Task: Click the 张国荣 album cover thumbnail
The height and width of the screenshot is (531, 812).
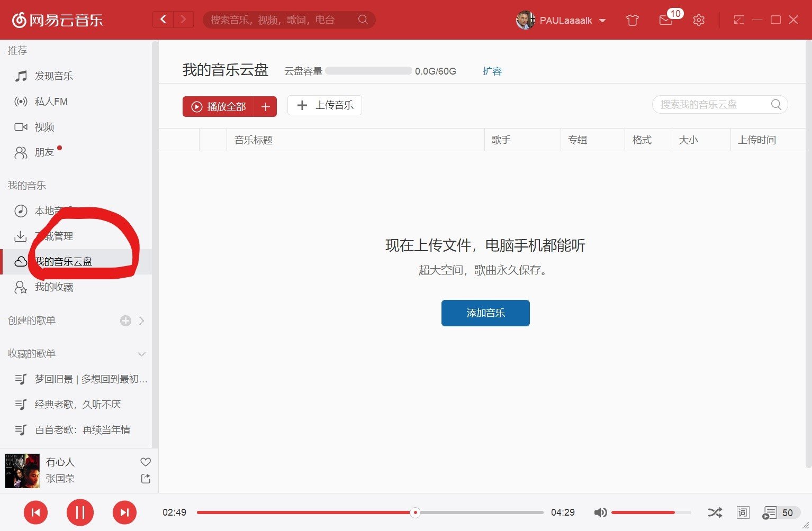Action: click(x=22, y=470)
